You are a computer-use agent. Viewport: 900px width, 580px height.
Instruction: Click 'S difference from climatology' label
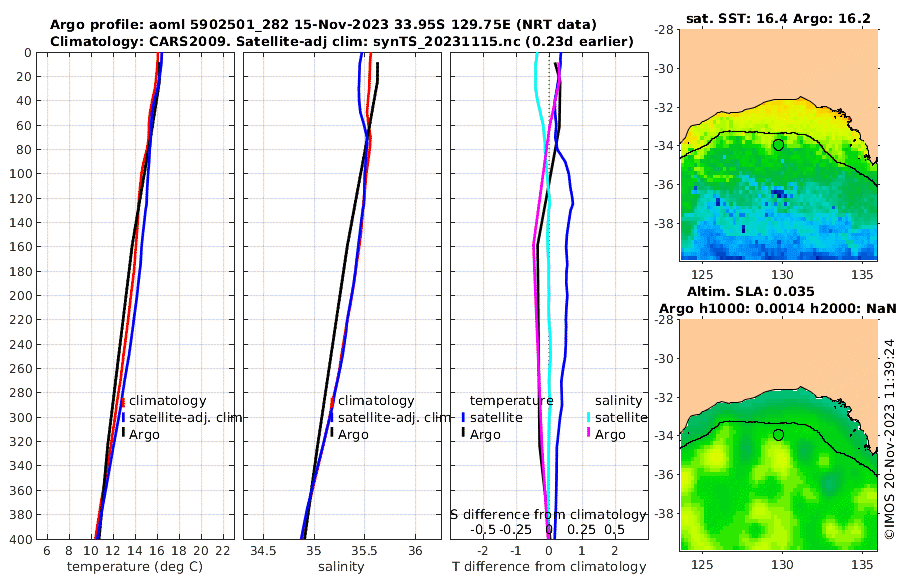click(549, 515)
